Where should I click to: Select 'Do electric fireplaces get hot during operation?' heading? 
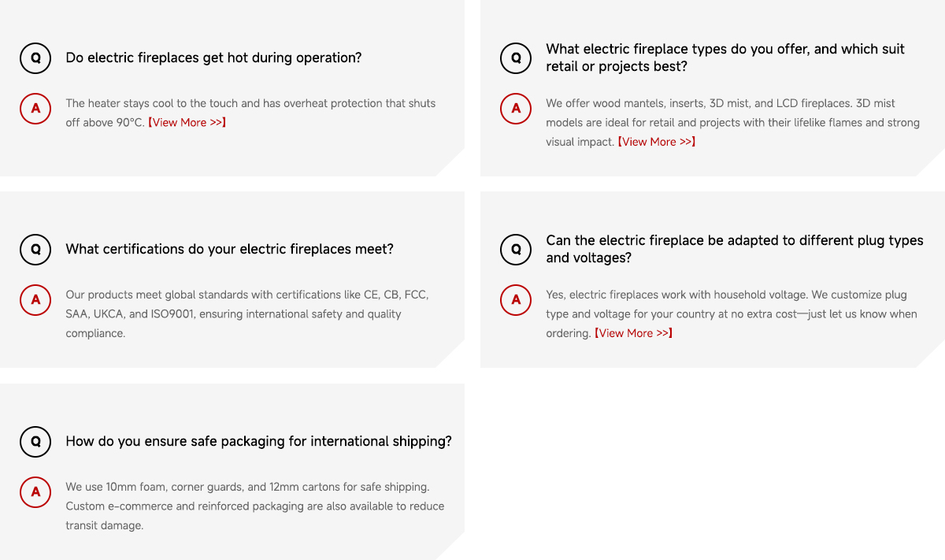click(213, 57)
